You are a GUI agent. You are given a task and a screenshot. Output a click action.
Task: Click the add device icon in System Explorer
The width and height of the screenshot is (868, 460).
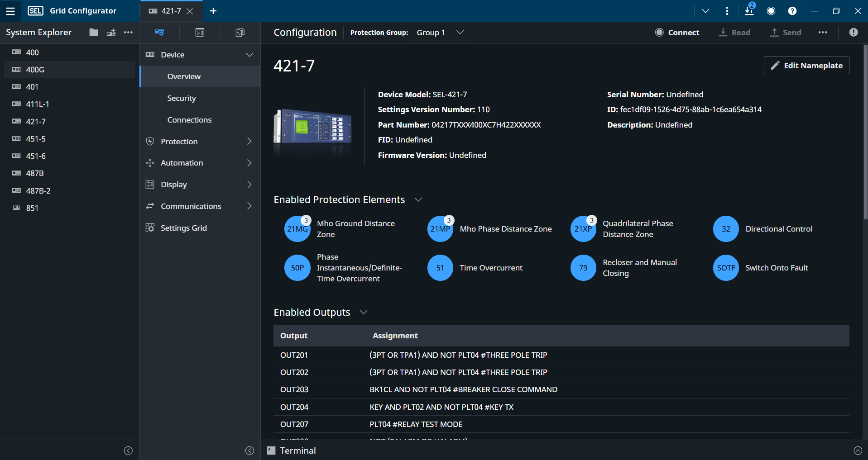[111, 32]
